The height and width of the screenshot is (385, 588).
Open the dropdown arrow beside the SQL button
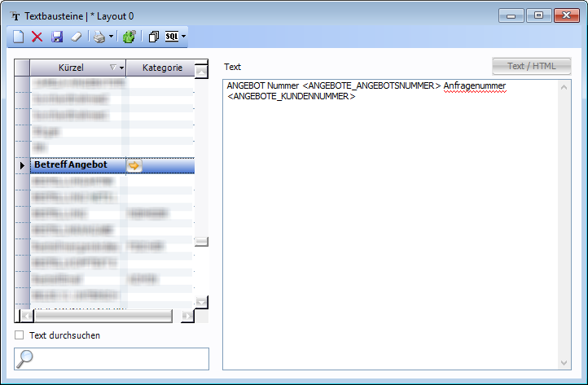tap(184, 37)
